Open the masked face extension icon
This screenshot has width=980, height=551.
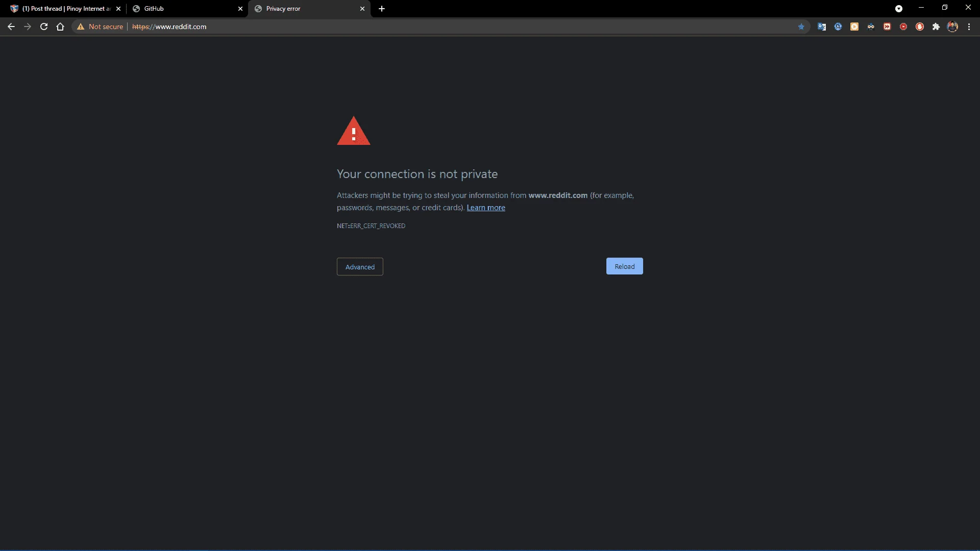871,27
